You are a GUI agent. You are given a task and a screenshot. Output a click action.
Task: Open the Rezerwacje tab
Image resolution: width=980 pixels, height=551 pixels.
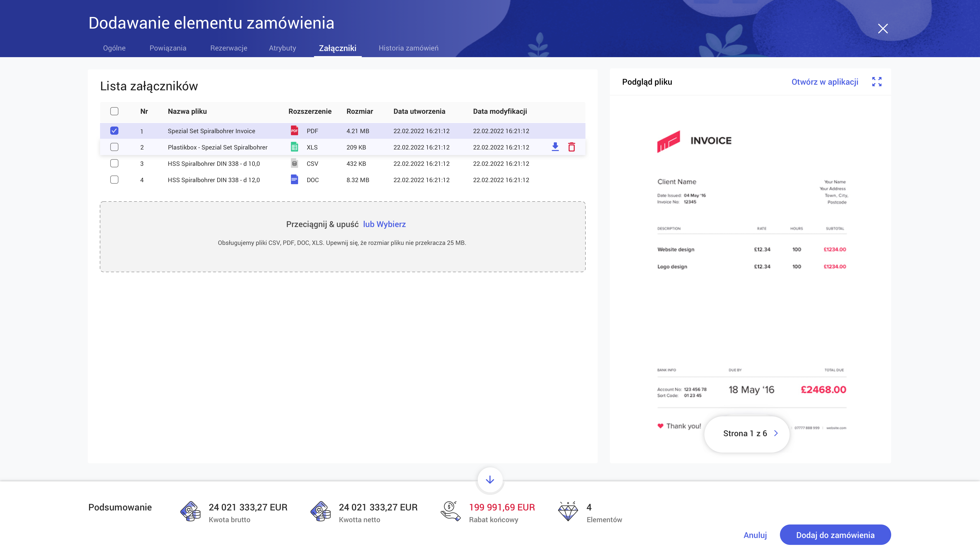click(x=229, y=48)
